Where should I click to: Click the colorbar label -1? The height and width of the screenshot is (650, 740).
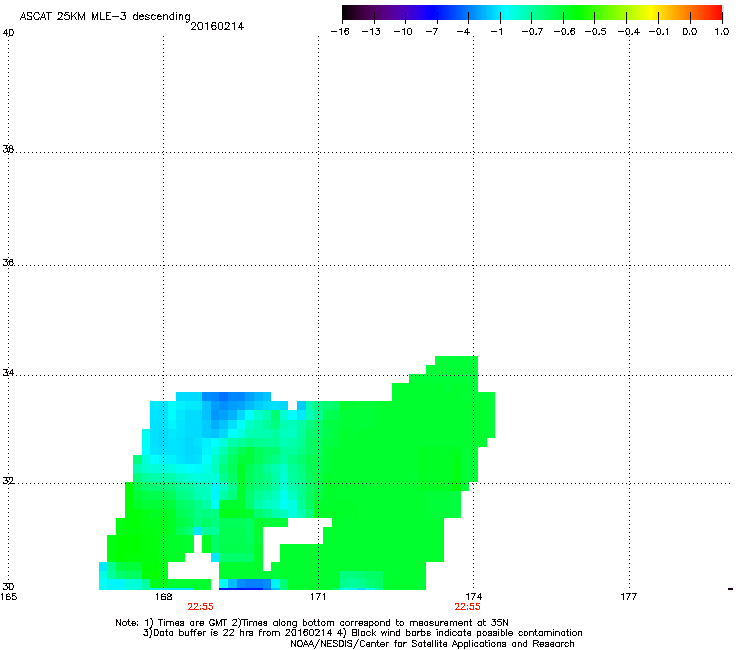[x=496, y=32]
